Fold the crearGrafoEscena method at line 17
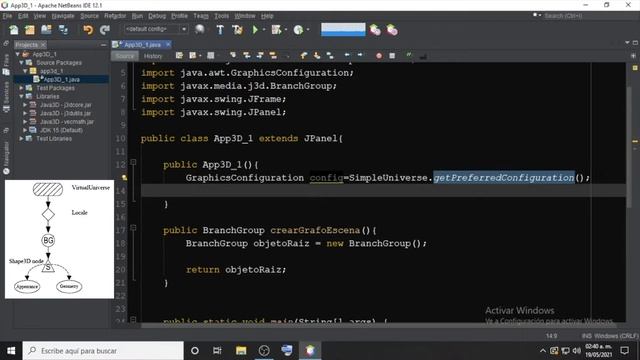 tap(133, 228)
